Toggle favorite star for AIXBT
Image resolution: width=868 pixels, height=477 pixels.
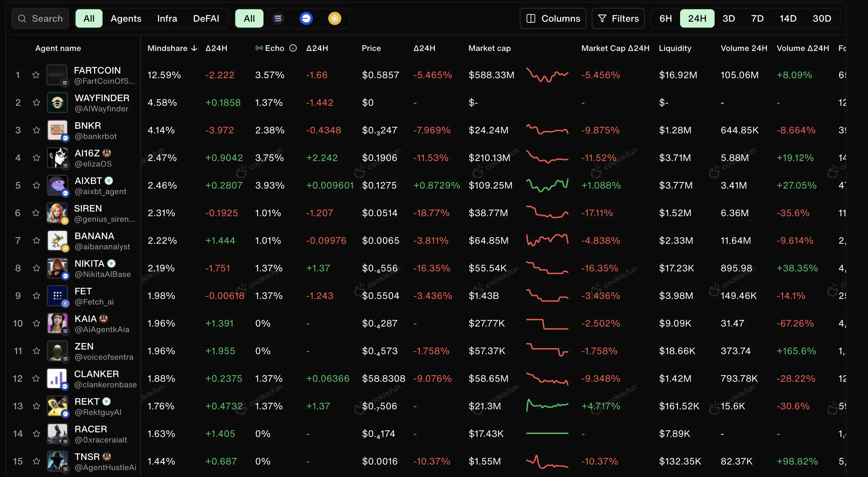36,185
